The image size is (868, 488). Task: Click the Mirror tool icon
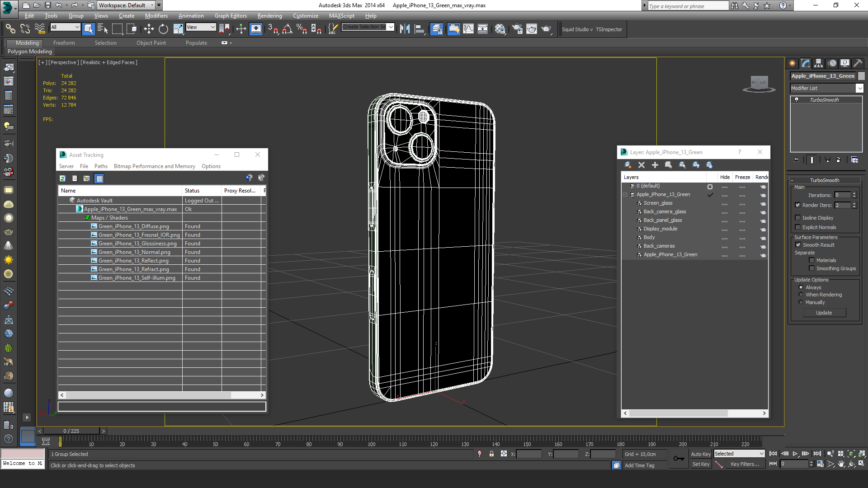(405, 29)
